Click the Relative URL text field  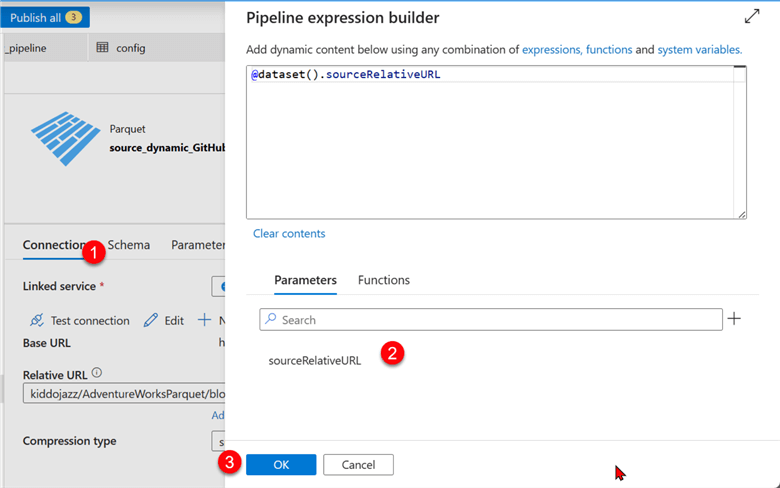[x=120, y=394]
